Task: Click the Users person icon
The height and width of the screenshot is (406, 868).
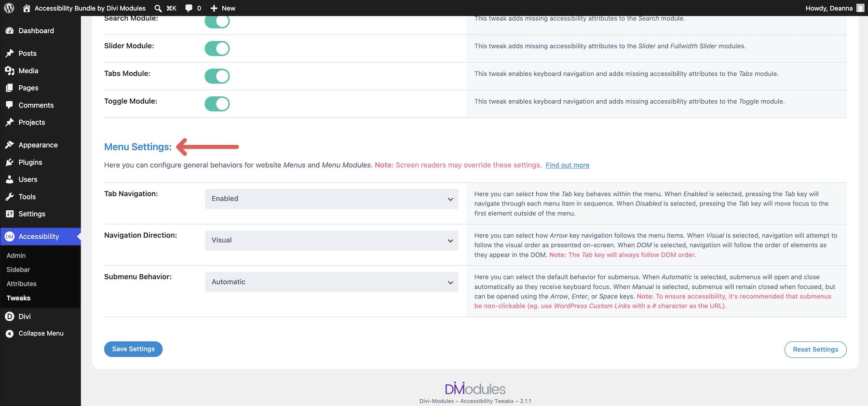Action: [x=10, y=179]
